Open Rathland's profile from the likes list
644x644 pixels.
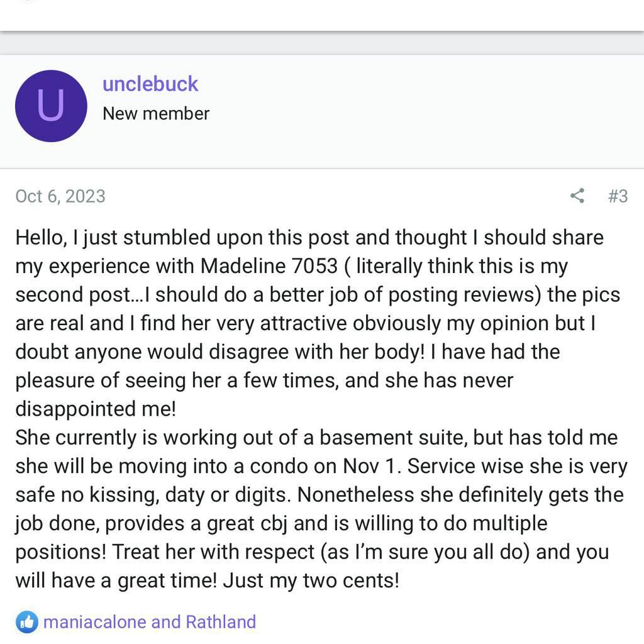(x=221, y=622)
